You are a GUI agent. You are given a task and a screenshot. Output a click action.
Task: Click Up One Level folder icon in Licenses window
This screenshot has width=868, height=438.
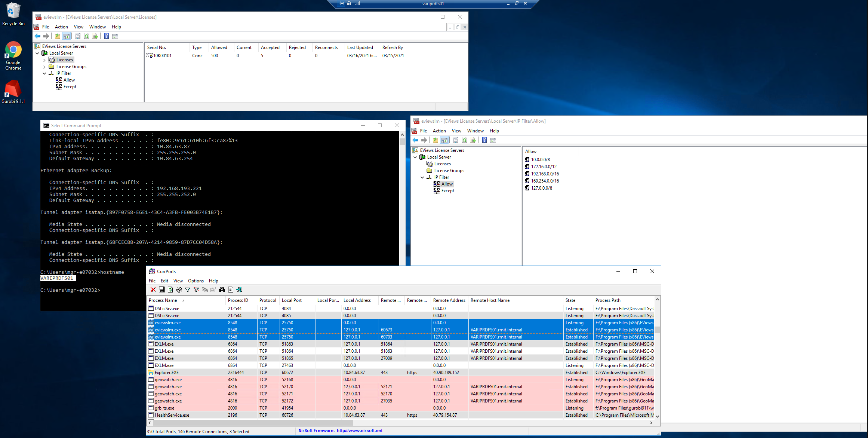point(57,36)
